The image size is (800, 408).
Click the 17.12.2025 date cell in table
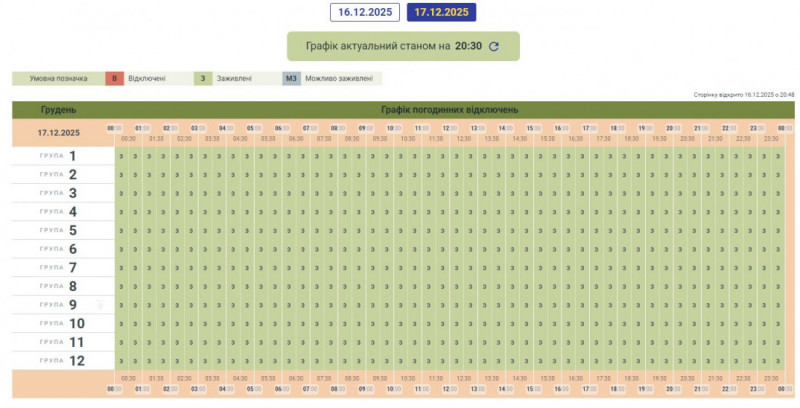tap(58, 131)
